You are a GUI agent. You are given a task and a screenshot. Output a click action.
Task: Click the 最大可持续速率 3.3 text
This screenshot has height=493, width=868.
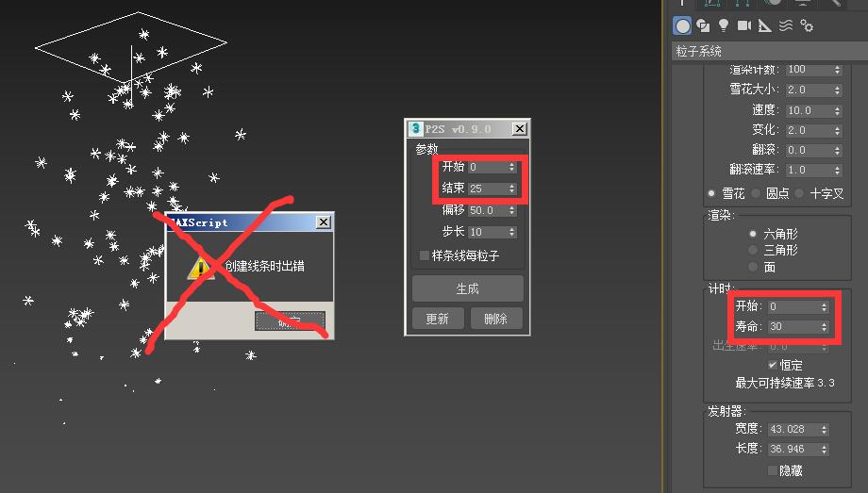pos(785,383)
